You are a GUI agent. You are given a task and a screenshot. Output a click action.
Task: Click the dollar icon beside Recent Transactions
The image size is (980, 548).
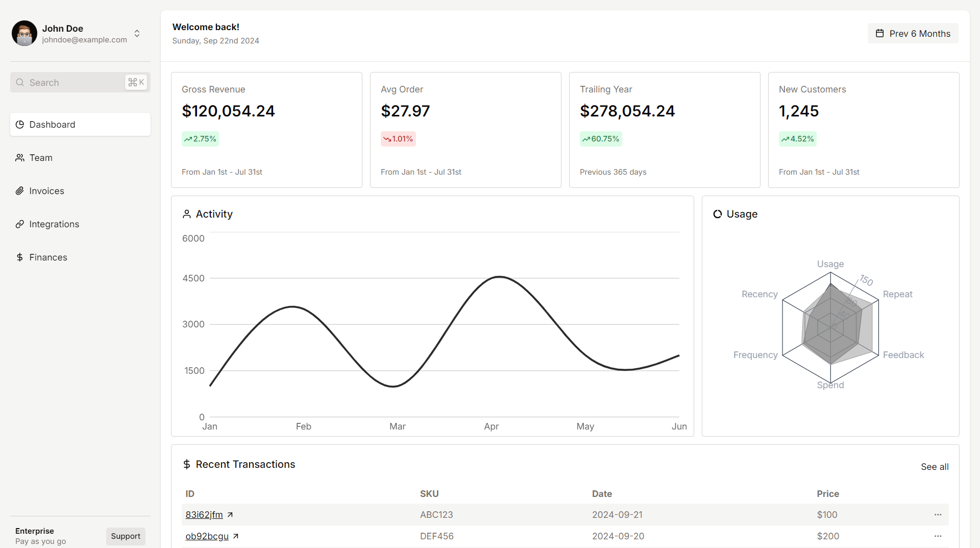187,464
